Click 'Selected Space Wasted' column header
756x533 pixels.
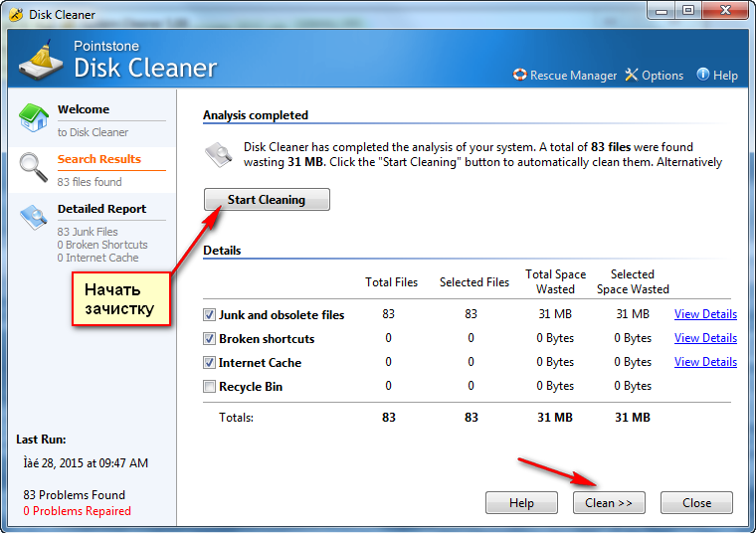pos(633,281)
